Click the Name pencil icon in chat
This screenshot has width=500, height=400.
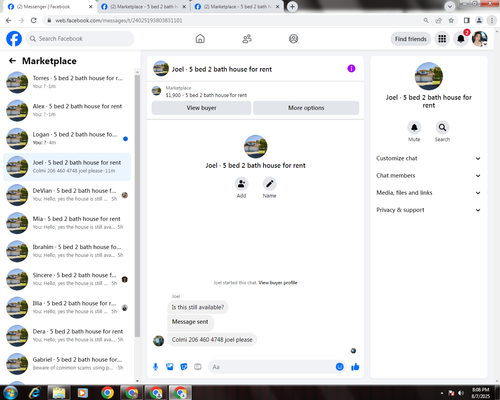(269, 184)
